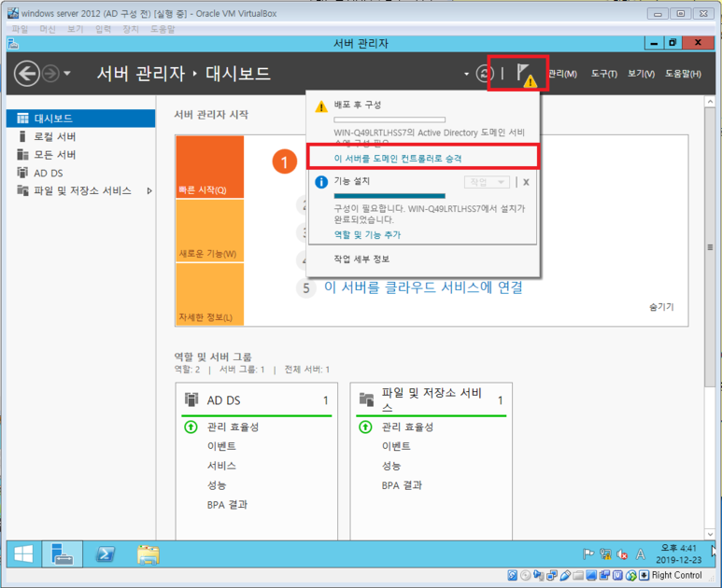Click the 기능 설치 progress bar
The image size is (722, 588).
389,196
